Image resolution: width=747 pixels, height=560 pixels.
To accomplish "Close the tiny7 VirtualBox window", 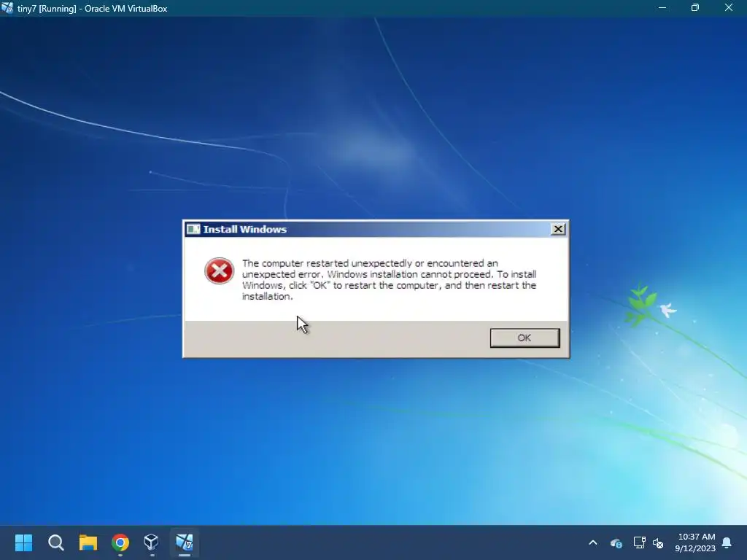I will click(729, 7).
